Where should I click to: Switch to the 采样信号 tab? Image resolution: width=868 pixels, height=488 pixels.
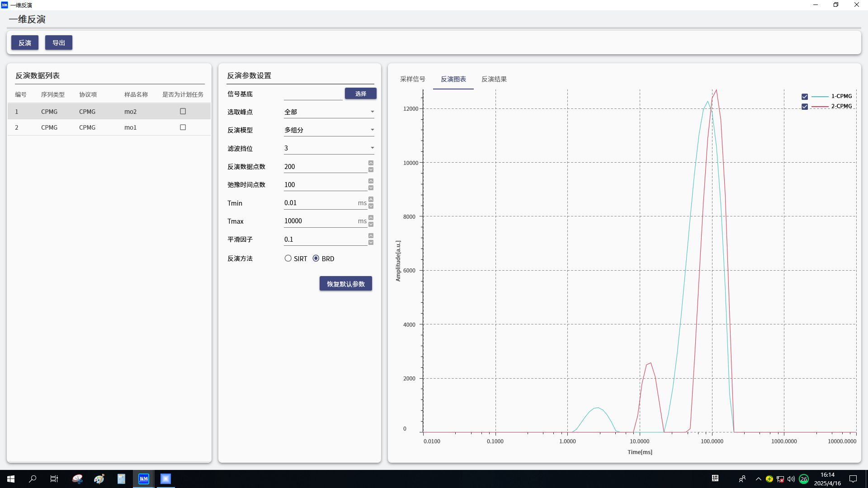(x=412, y=79)
